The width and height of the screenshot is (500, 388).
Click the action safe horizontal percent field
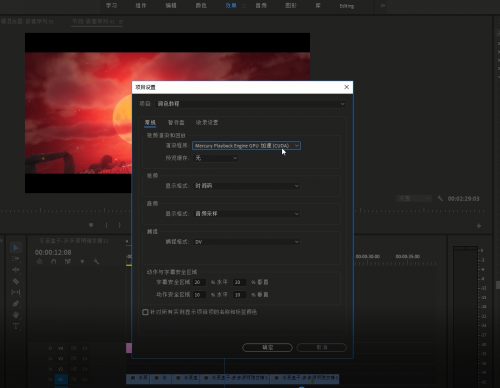coord(199,295)
